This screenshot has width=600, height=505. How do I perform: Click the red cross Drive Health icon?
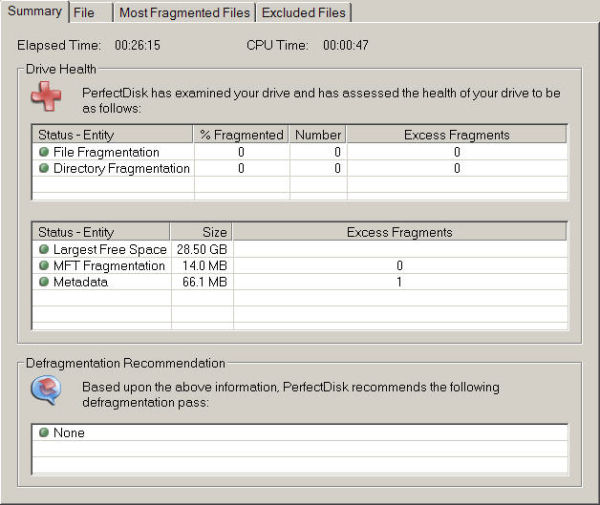pos(46,96)
